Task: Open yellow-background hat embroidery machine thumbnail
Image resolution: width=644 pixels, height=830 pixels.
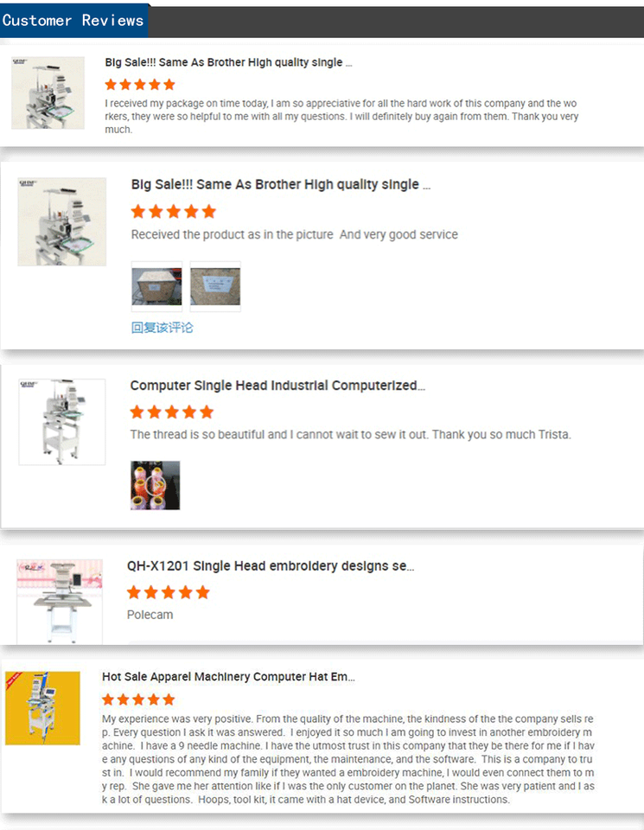Action: [43, 708]
